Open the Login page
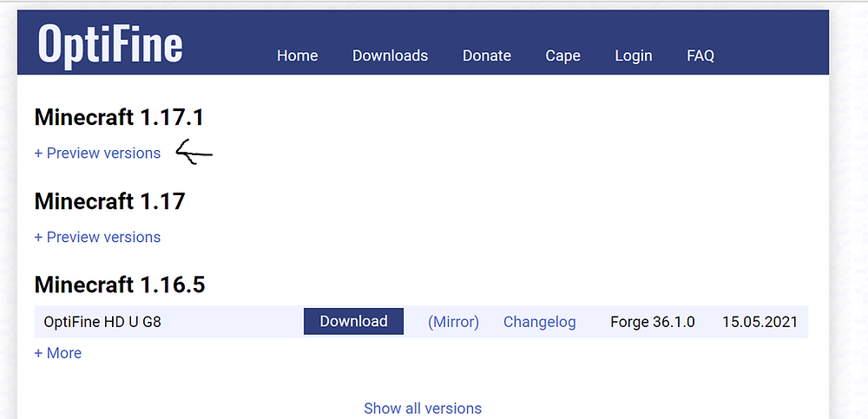 point(634,56)
